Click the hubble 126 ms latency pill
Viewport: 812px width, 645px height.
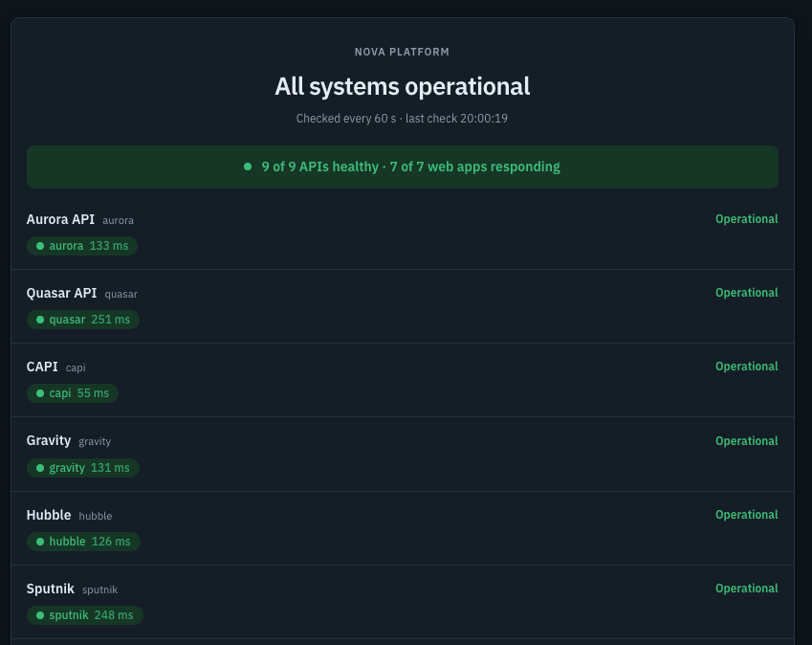pos(83,542)
